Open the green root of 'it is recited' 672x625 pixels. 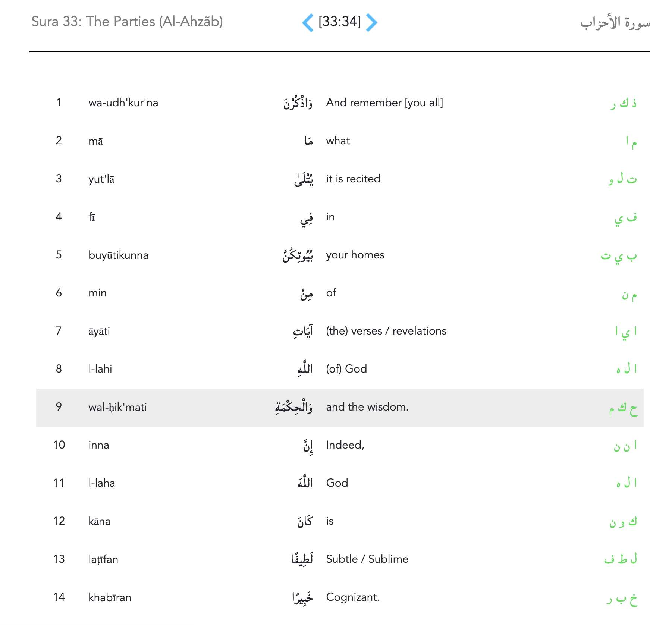(622, 179)
